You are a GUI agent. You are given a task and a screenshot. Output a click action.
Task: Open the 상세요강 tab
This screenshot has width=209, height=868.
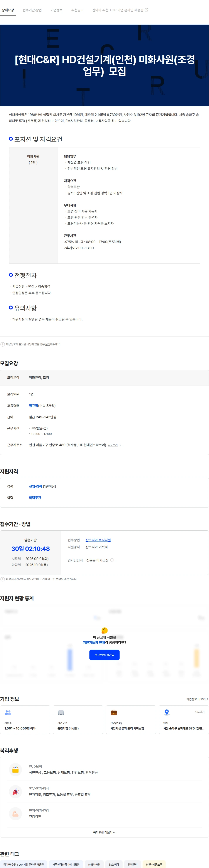8,10
